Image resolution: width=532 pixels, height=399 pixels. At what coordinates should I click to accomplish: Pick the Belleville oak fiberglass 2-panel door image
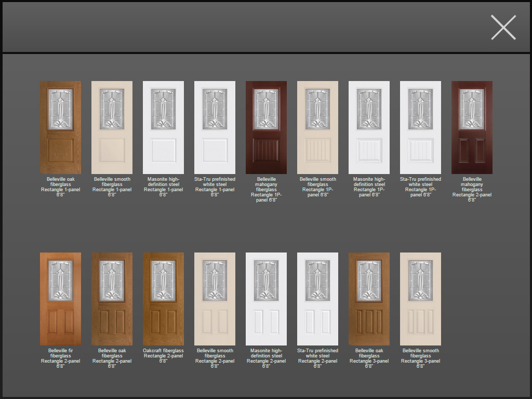click(112, 299)
